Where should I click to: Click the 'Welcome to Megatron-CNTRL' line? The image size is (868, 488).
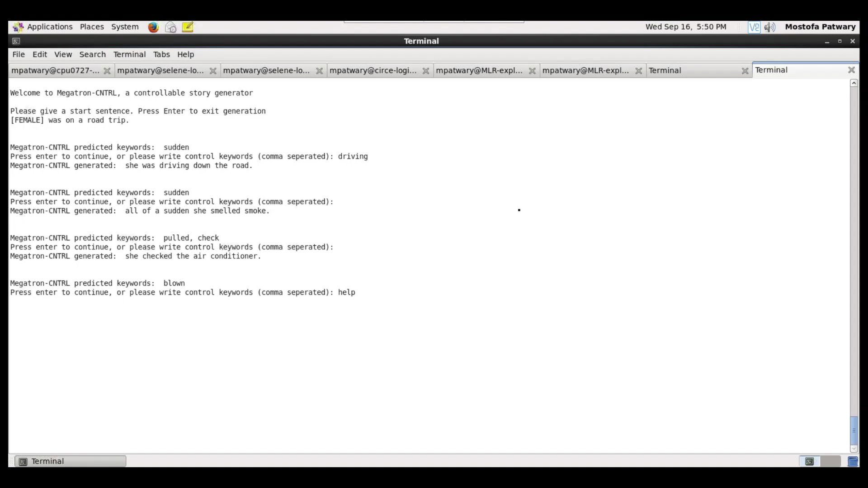[x=131, y=93]
